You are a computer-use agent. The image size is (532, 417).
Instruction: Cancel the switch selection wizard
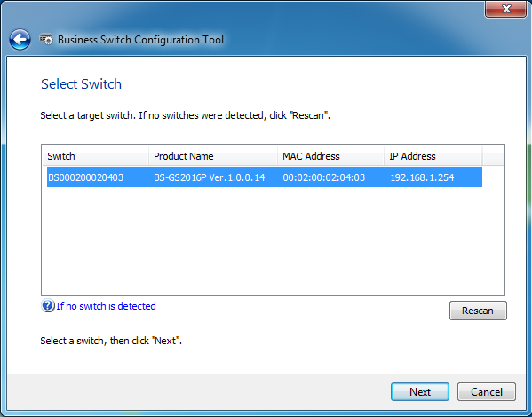[487, 392]
